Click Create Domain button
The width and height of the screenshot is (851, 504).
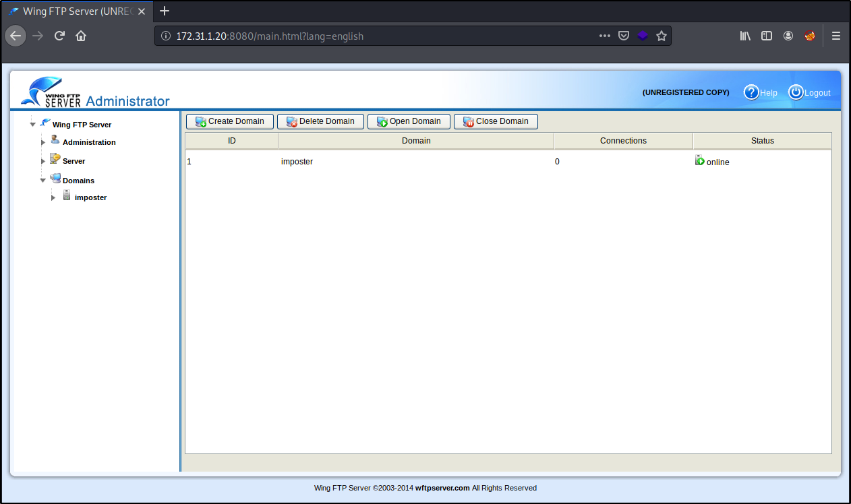click(x=230, y=121)
